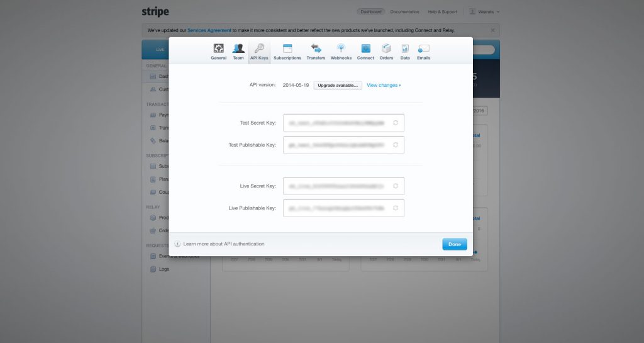The width and height of the screenshot is (644, 343).
Task: Select the Live Secret Key field
Action: coord(343,186)
